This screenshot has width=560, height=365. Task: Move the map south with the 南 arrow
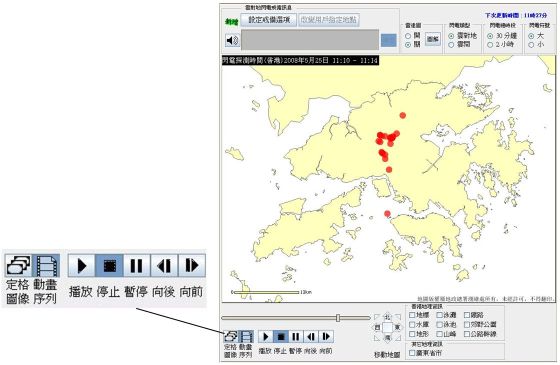pyautogui.click(x=387, y=338)
